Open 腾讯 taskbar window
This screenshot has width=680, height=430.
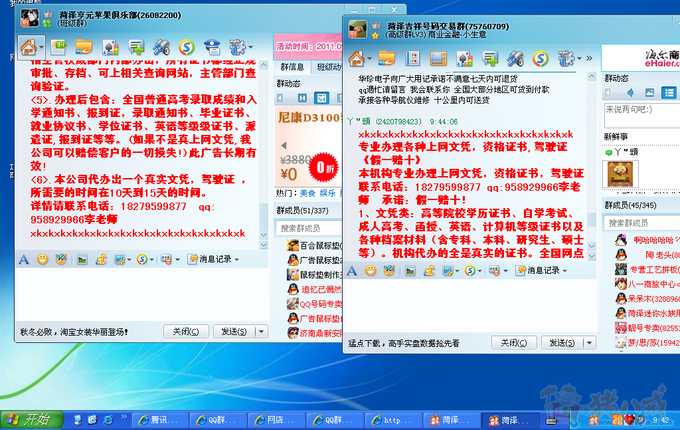[x=159, y=420]
